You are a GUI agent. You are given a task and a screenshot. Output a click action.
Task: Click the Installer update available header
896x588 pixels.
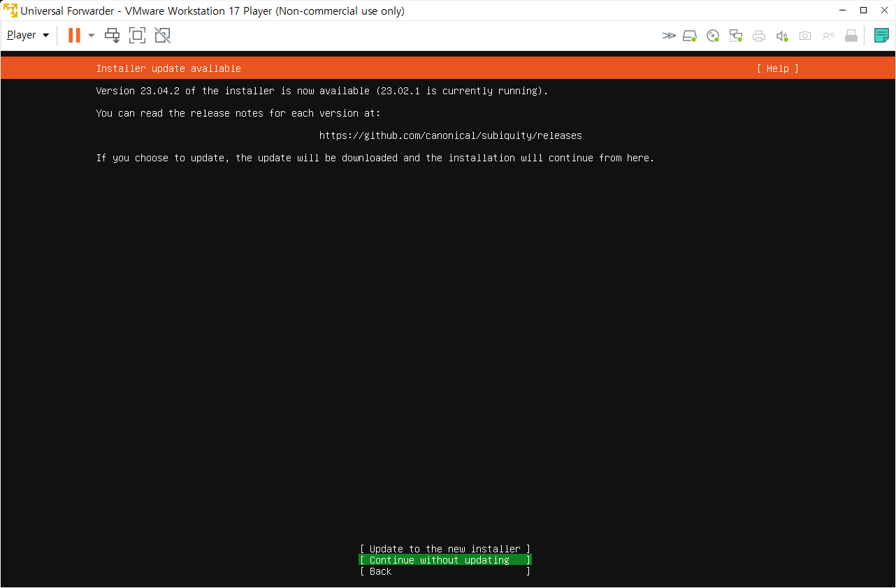point(168,68)
